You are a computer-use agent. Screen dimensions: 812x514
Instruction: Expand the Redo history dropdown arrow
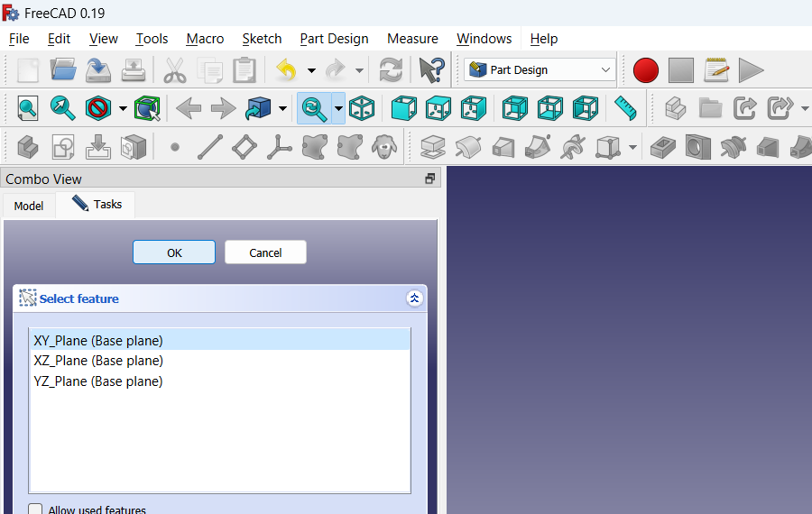[359, 70]
